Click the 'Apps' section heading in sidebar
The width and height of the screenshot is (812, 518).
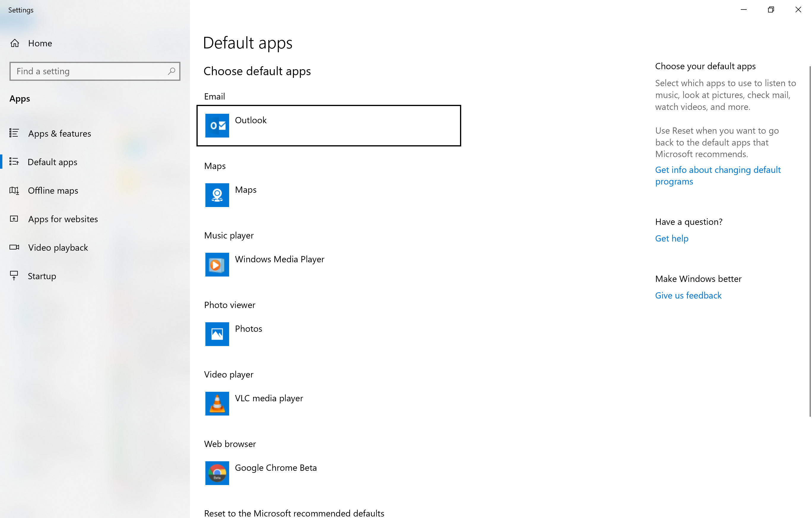click(x=20, y=99)
